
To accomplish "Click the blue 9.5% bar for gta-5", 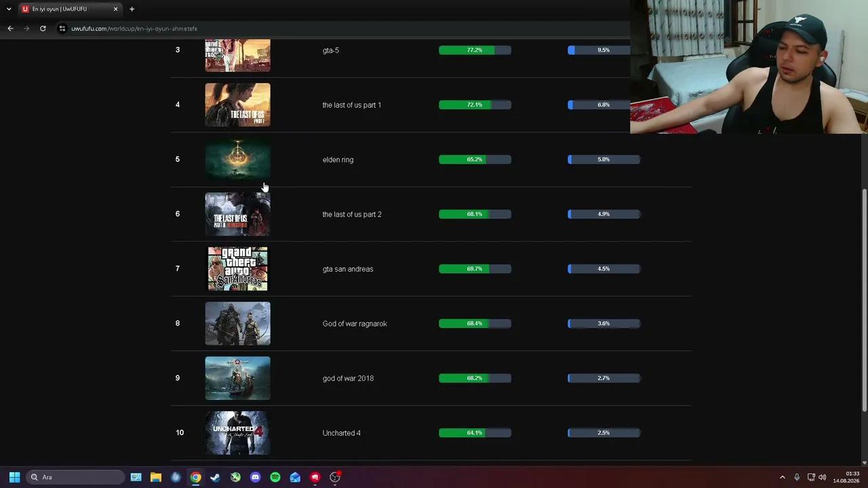I will click(x=599, y=50).
